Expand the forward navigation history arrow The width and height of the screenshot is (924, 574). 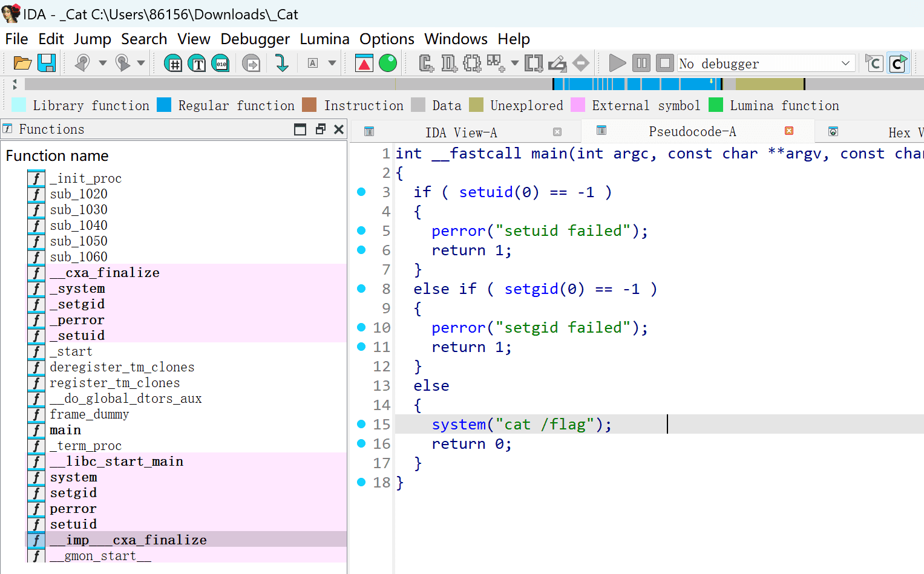141,63
